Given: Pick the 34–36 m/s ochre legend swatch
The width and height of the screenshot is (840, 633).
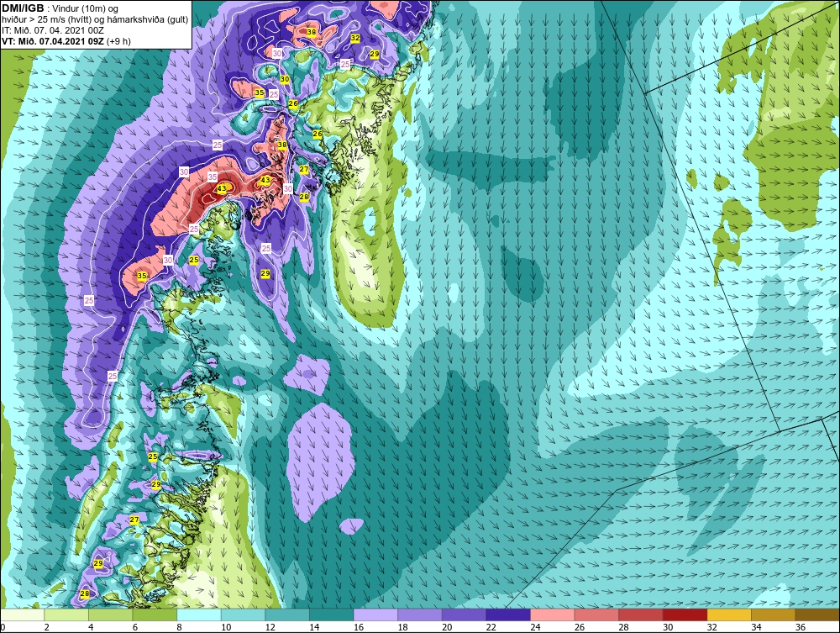Looking at the screenshot, I should (x=774, y=615).
